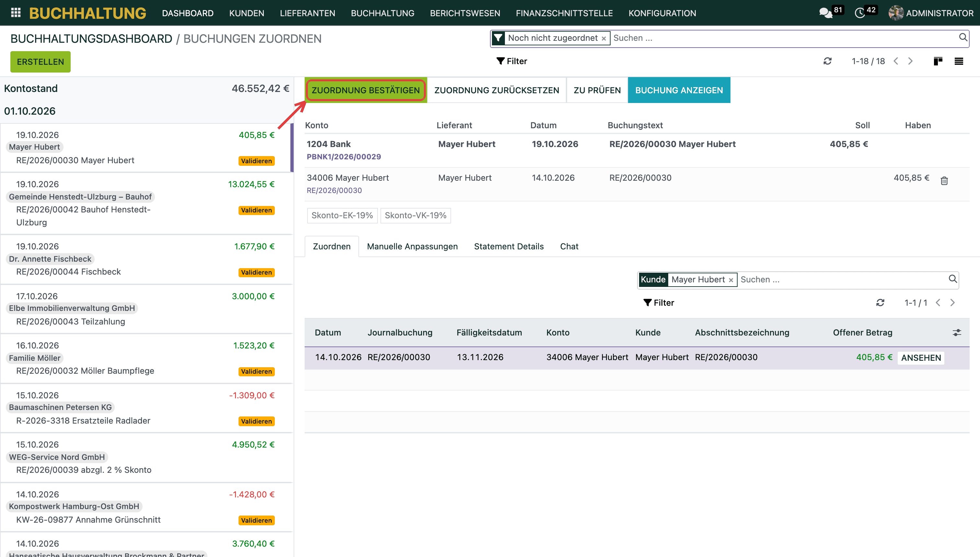Click the Zu prüfen button
Viewport: 980px width, 557px height.
click(597, 90)
